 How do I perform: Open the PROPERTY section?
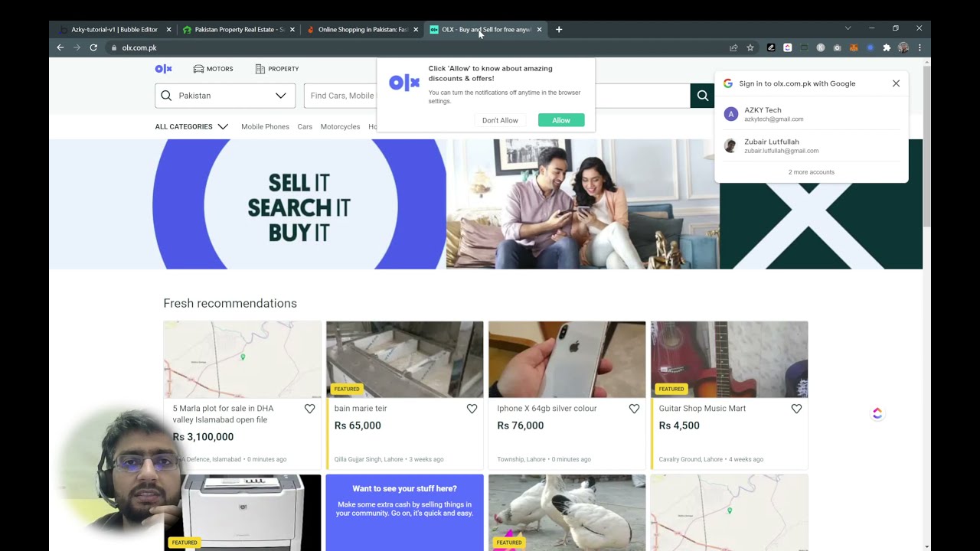click(x=276, y=69)
